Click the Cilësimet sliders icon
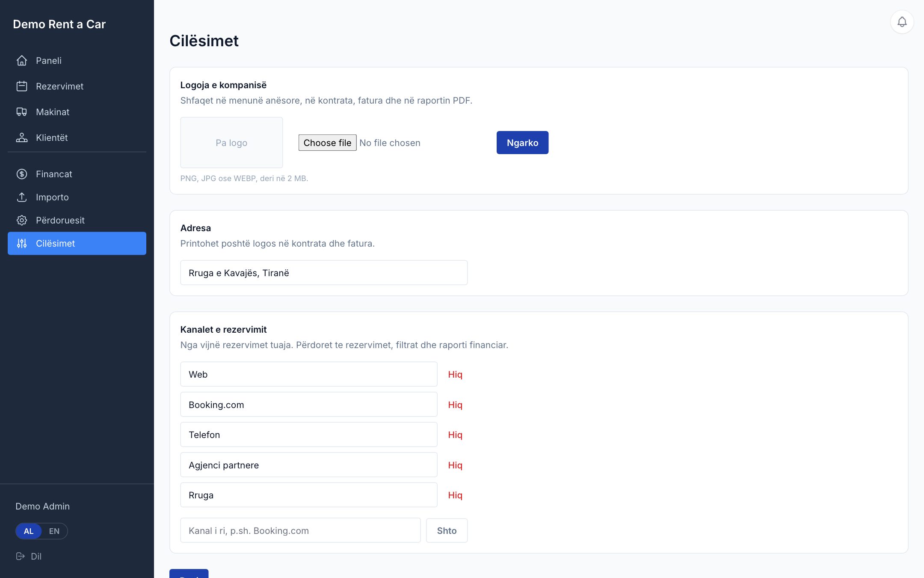The width and height of the screenshot is (924, 578). tap(22, 243)
